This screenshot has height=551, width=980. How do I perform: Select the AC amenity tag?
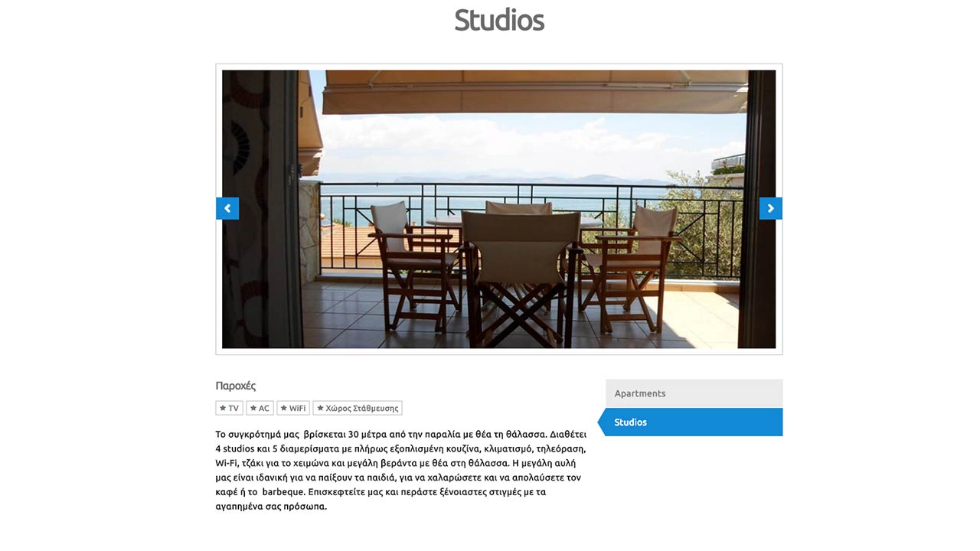[x=260, y=409]
